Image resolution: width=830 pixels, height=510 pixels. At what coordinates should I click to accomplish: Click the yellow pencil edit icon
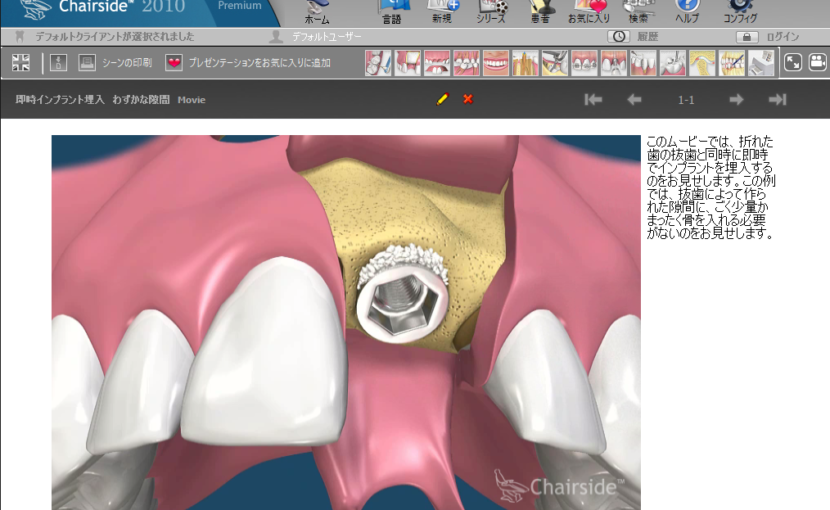point(443,99)
